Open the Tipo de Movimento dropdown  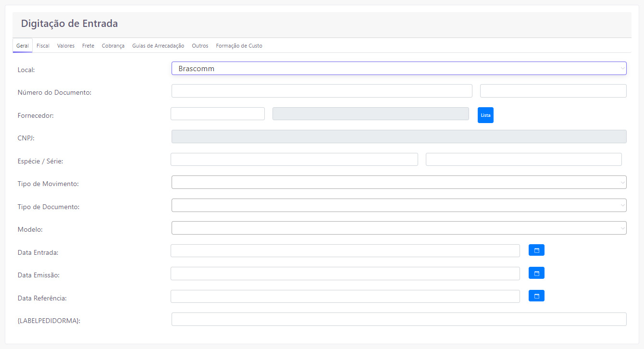coord(398,183)
